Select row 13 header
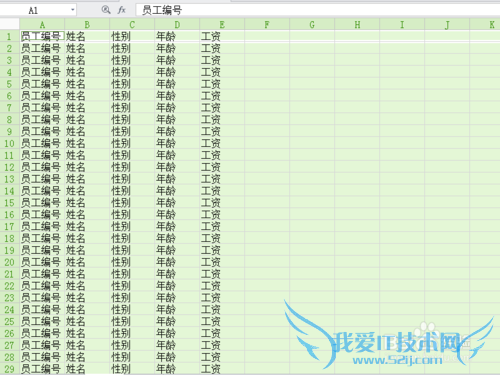This screenshot has width=500, height=375. [9, 179]
